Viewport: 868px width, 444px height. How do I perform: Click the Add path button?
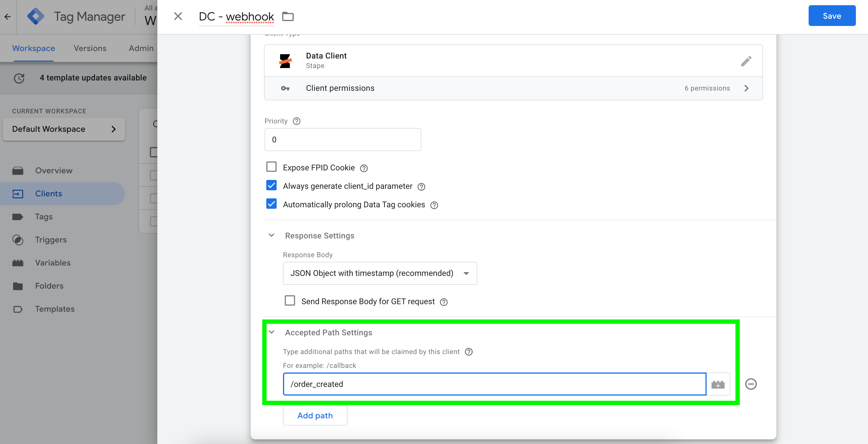pos(315,415)
